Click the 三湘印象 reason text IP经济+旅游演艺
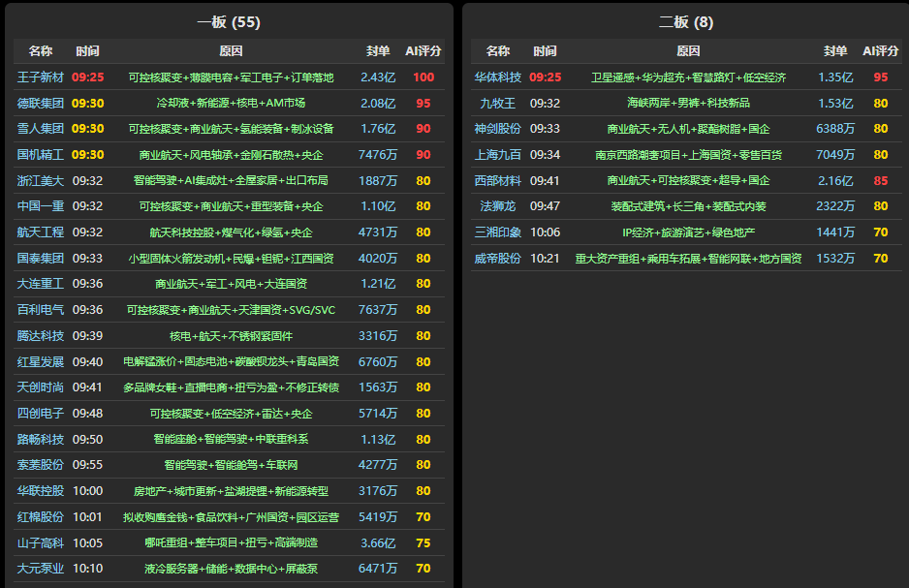 pos(688,232)
